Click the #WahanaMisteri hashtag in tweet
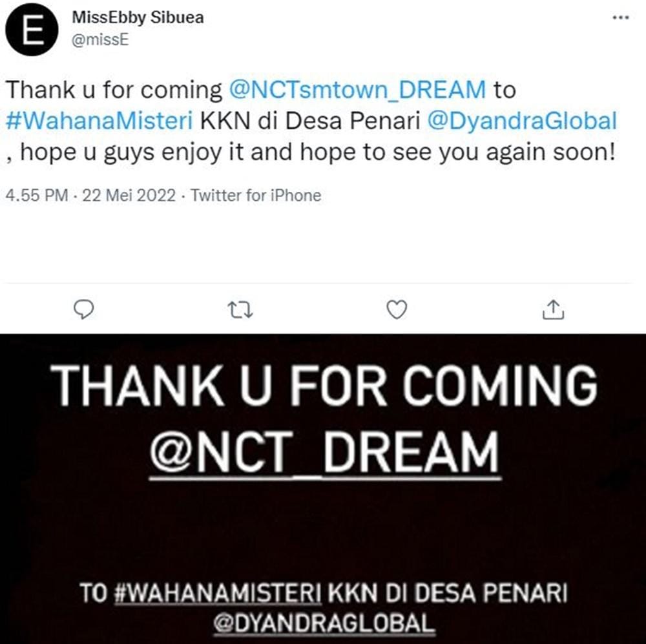The image size is (646, 644). point(99,121)
